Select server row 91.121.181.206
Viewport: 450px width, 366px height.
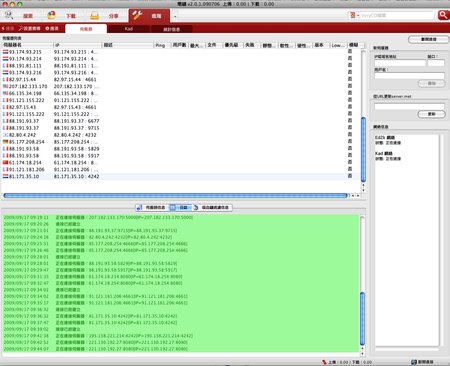[181, 170]
